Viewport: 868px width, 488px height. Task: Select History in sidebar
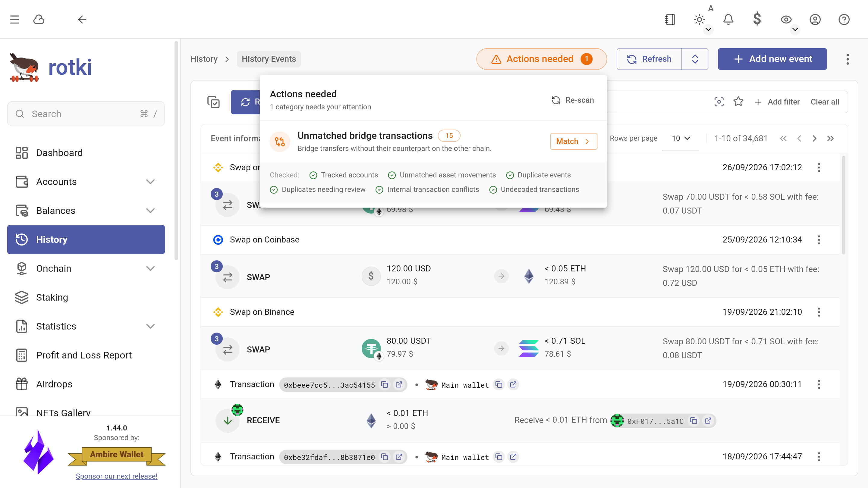coord(86,239)
